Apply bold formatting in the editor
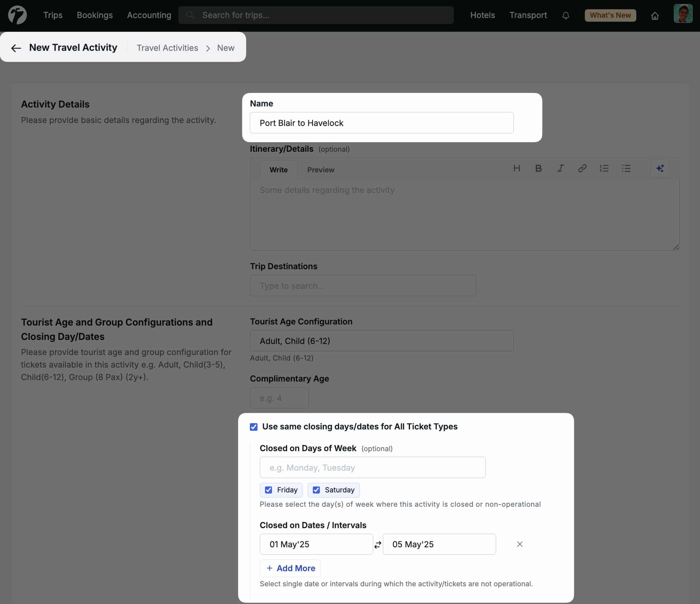Screen dimensions: 700x604 [538, 168]
